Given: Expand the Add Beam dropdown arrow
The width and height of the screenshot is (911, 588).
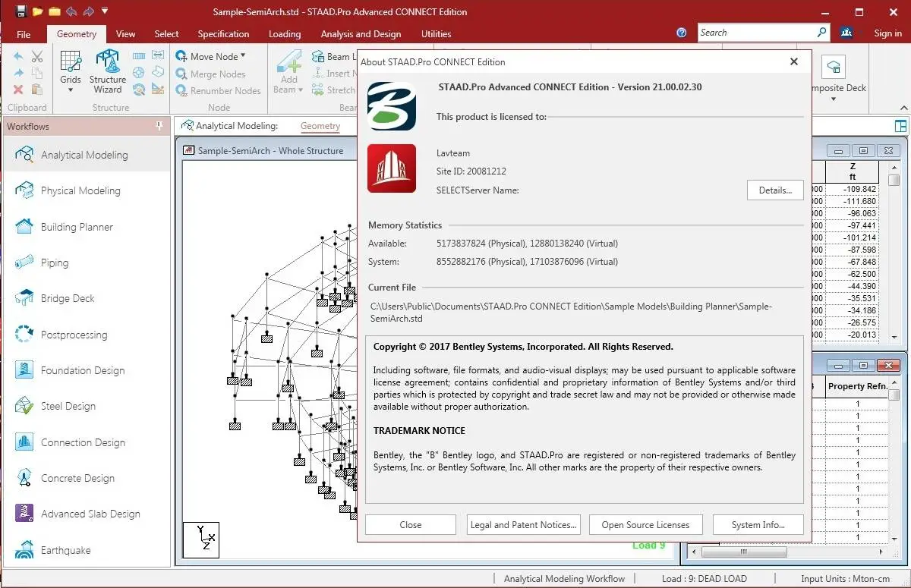Looking at the screenshot, I should click(300, 90).
